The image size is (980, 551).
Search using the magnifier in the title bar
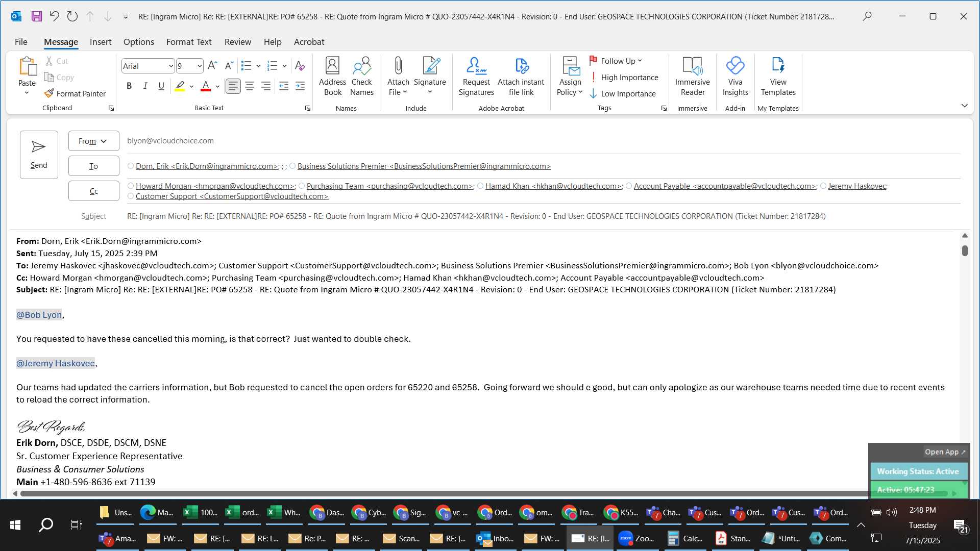pyautogui.click(x=867, y=16)
